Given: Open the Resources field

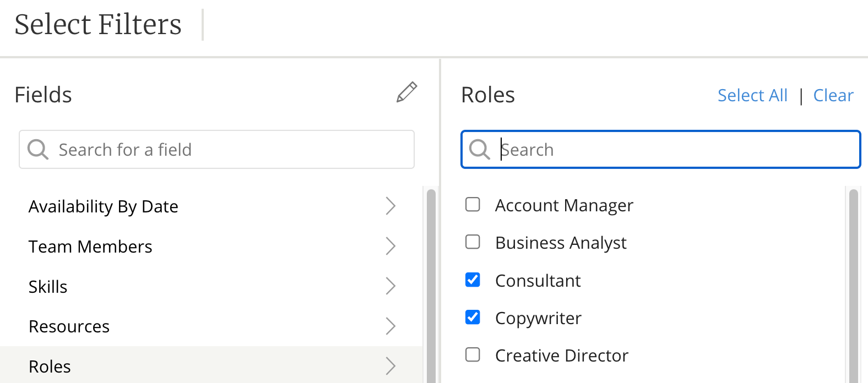Looking at the screenshot, I should tap(211, 326).
